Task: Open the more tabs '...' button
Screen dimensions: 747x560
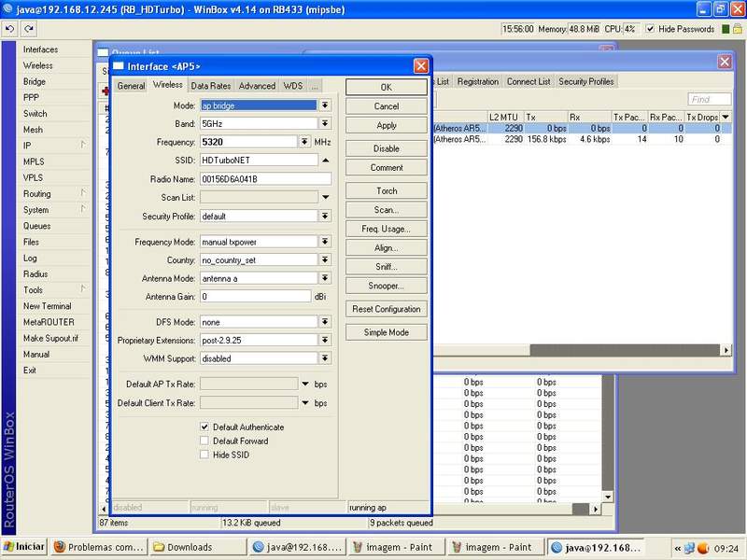Action: (x=315, y=86)
